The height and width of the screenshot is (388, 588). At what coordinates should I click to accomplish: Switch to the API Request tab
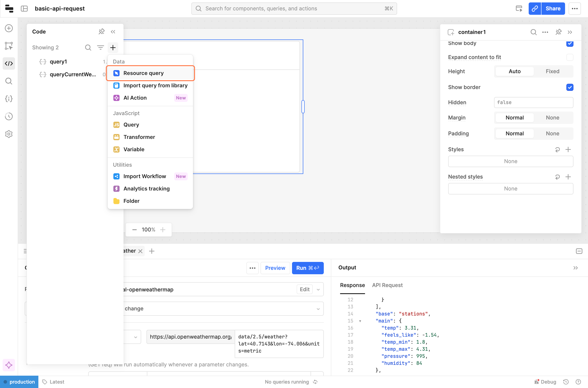pyautogui.click(x=387, y=285)
